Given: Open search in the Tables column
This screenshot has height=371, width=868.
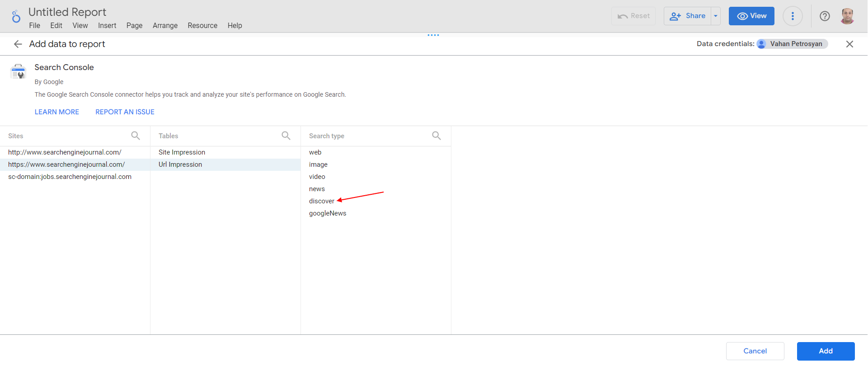Looking at the screenshot, I should 286,136.
